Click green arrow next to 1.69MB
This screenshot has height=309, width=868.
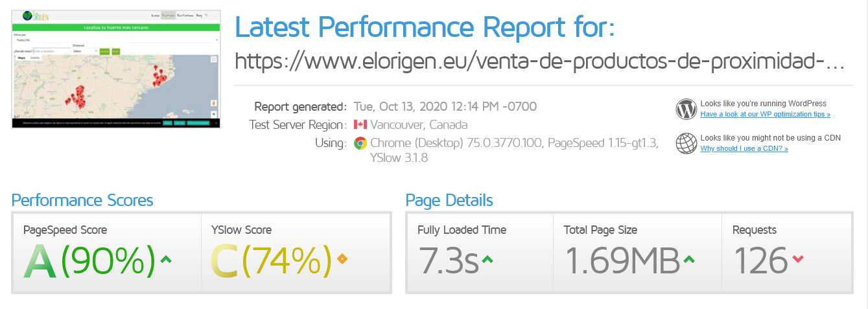pyautogui.click(x=688, y=260)
